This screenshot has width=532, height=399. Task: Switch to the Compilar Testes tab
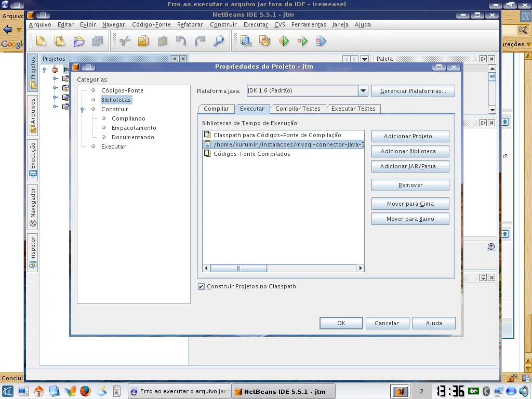298,109
